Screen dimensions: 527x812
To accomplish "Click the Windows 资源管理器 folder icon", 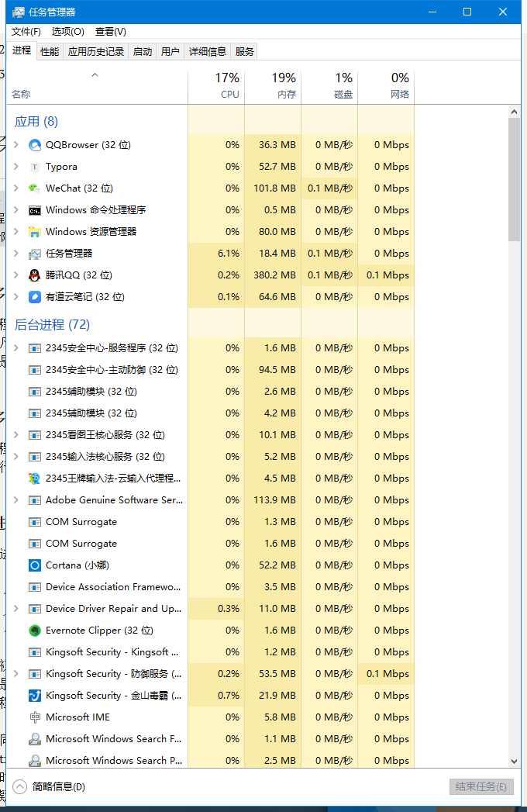I will [x=35, y=232].
